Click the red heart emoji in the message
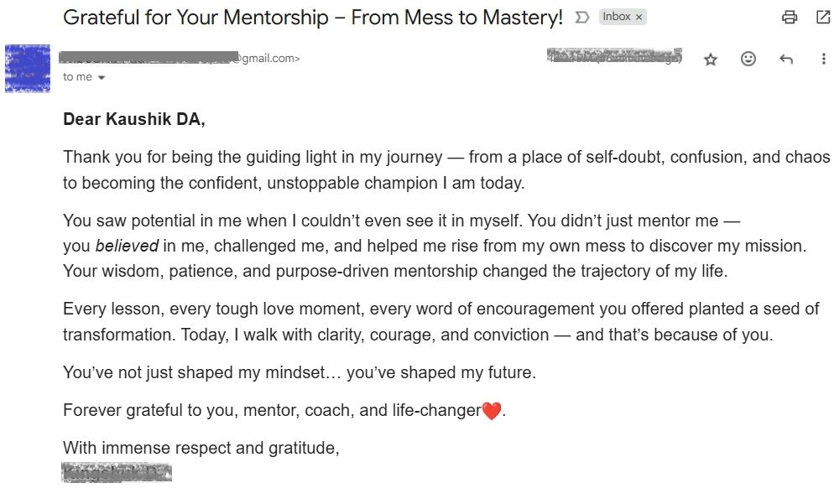The height and width of the screenshot is (504, 834). pyautogui.click(x=491, y=411)
